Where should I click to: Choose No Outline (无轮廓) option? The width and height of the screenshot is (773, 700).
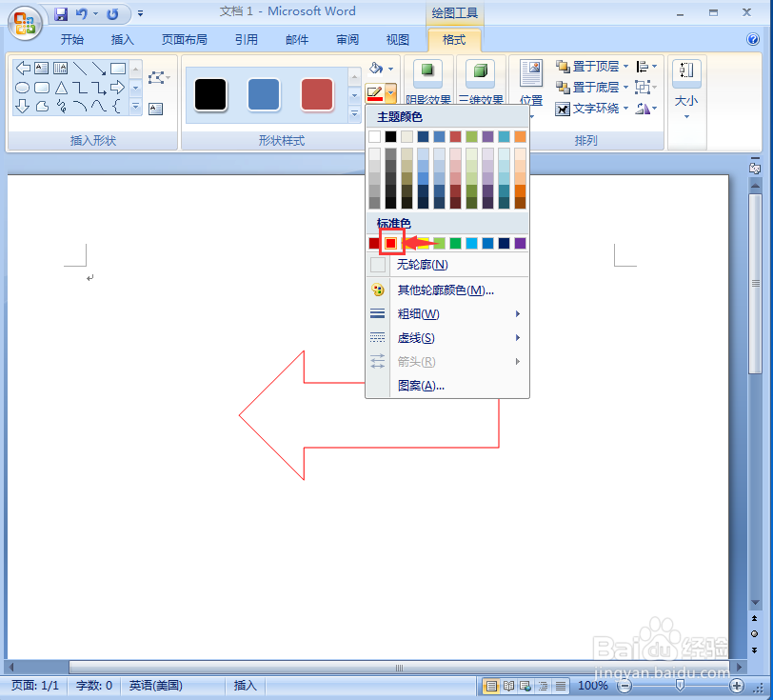click(x=447, y=265)
